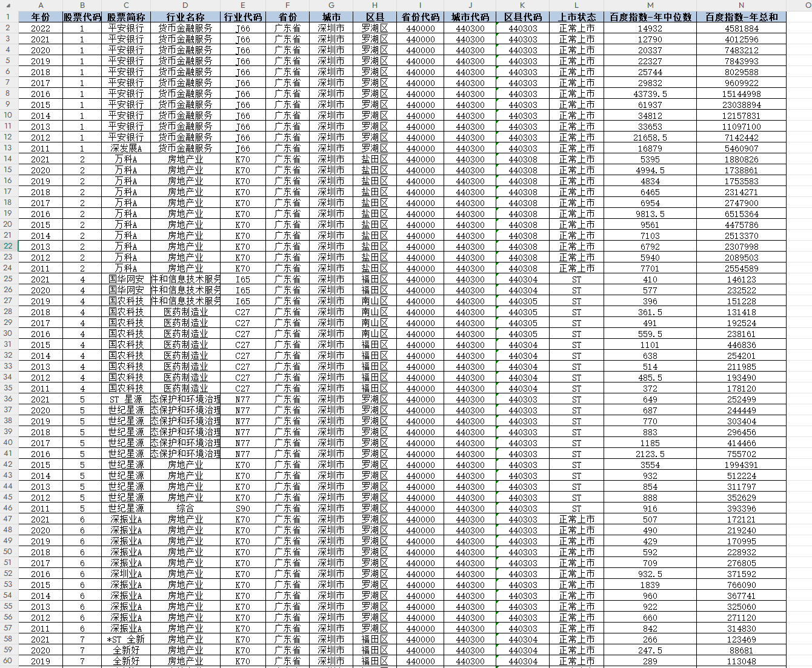Select the cell containing *ST 全新
Image resolution: width=812 pixels, height=668 pixels.
click(126, 640)
